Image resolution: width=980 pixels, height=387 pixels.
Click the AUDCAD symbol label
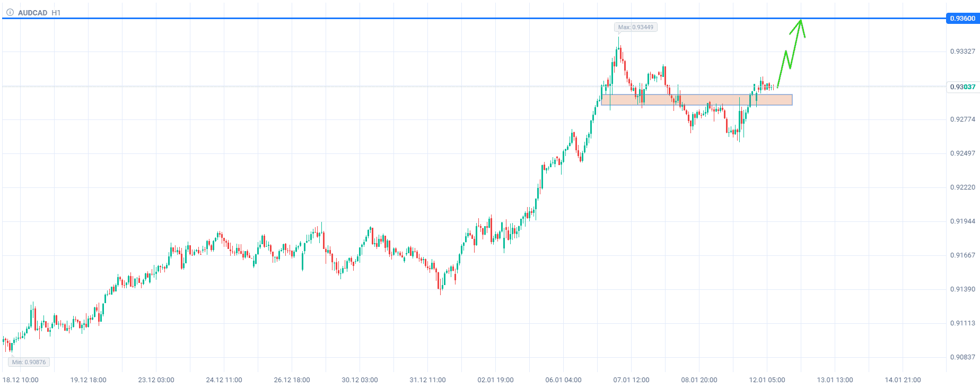[33, 13]
